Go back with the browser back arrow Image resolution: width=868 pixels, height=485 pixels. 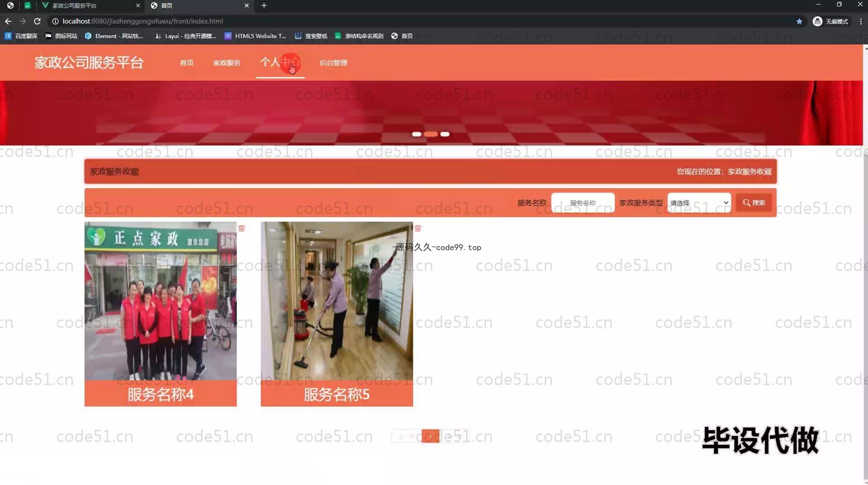click(8, 21)
